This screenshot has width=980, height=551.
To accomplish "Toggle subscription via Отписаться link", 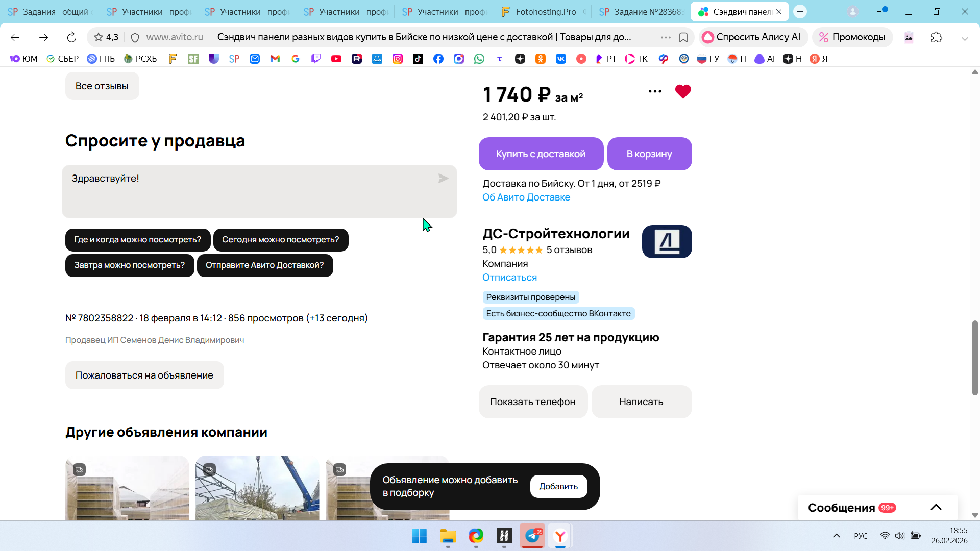I will pyautogui.click(x=509, y=278).
